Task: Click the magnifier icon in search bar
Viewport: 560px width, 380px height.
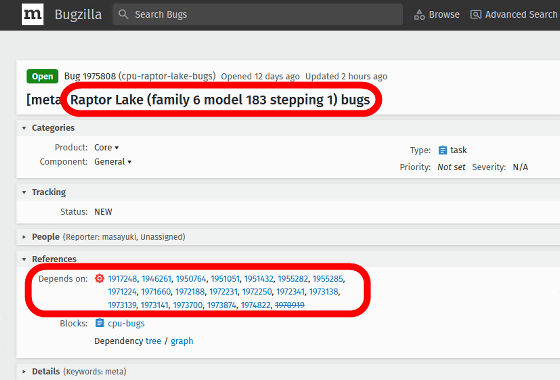Action: pos(123,14)
